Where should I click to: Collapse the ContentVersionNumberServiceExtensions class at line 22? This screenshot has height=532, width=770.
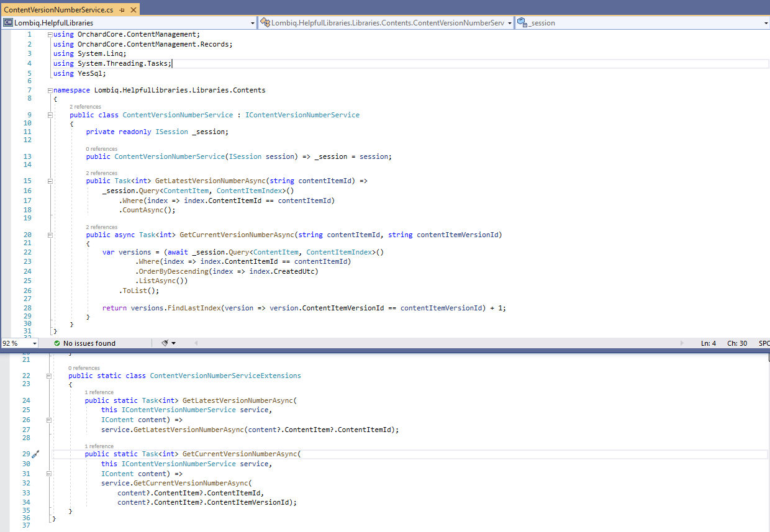click(x=50, y=376)
